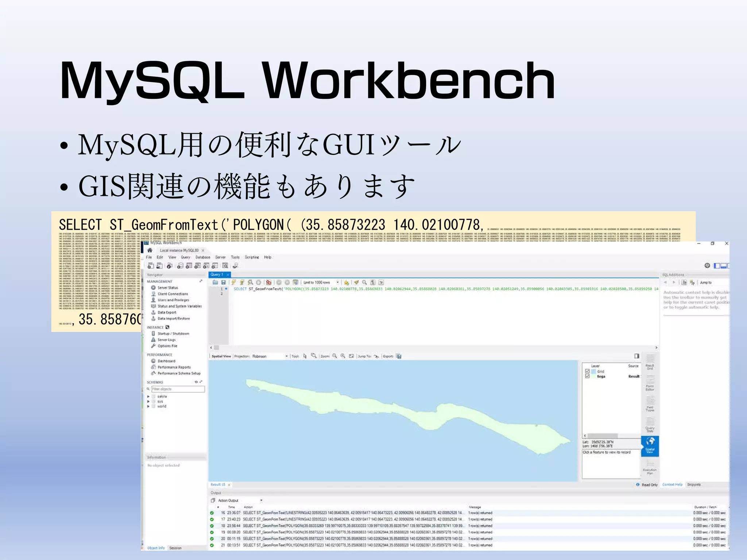Run explain plan magnifier icon
The width and height of the screenshot is (747, 560).
tap(250, 282)
